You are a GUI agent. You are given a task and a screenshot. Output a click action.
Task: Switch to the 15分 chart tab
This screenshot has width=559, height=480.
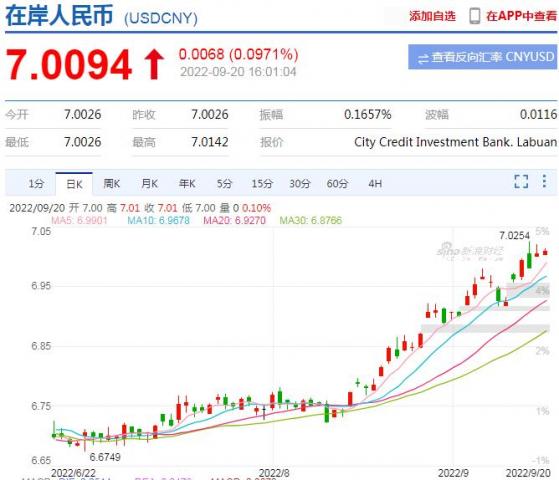pos(262,184)
